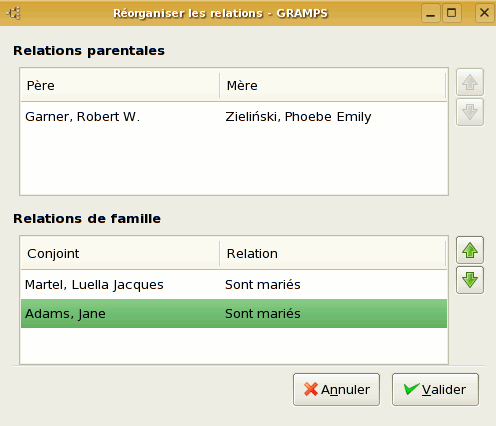
Task: Move selected family relation up with green arrow
Action: coord(470,250)
